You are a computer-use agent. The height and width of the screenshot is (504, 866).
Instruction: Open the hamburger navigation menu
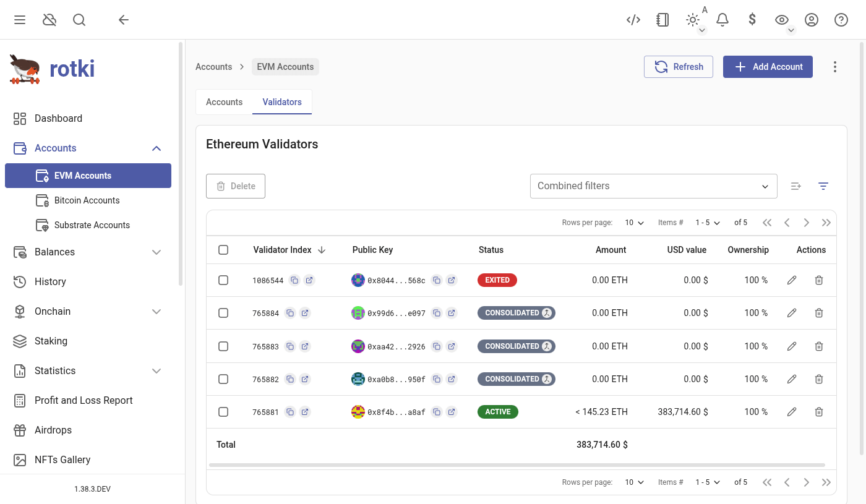tap(20, 20)
